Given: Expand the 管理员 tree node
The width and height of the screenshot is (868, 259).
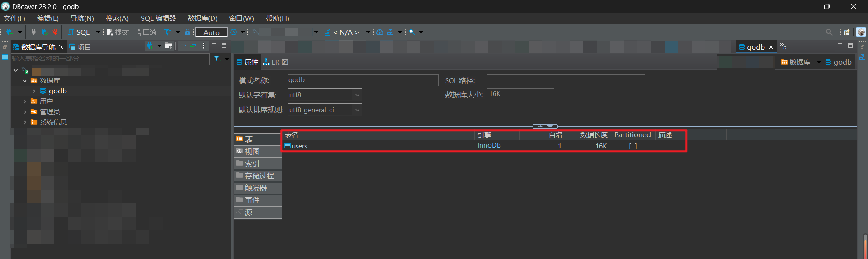Looking at the screenshot, I should (24, 112).
